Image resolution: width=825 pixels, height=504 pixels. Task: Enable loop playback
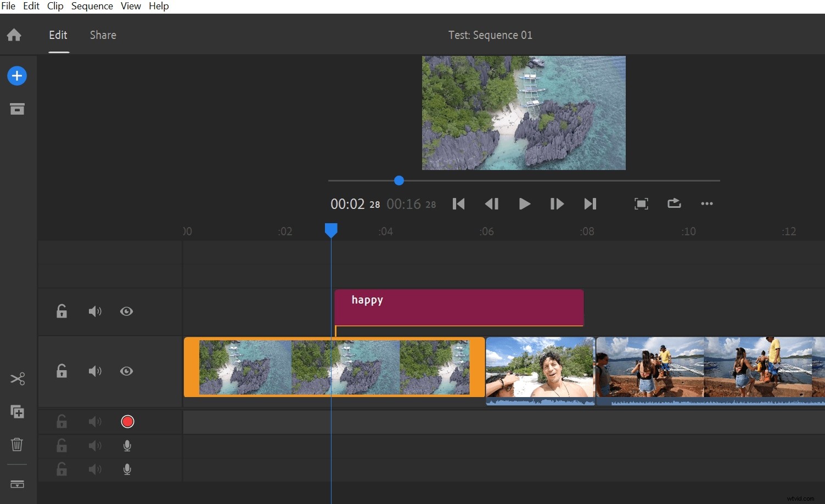(674, 203)
